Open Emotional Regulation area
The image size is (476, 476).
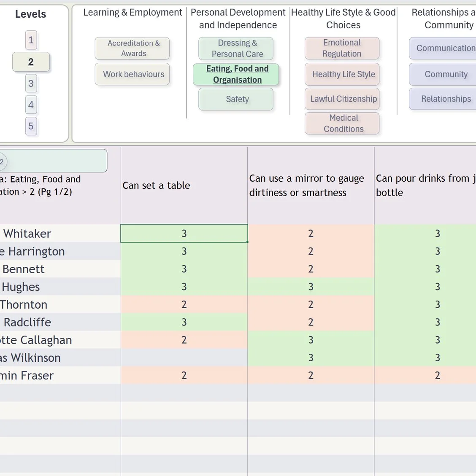click(x=342, y=48)
